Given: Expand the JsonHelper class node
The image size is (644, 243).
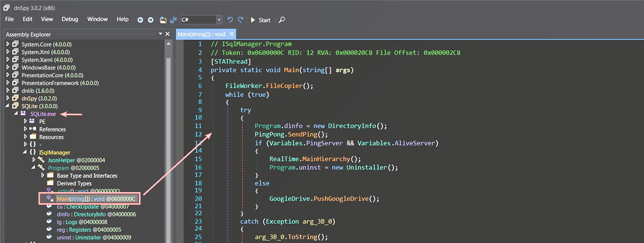Looking at the screenshot, I should 33,160.
